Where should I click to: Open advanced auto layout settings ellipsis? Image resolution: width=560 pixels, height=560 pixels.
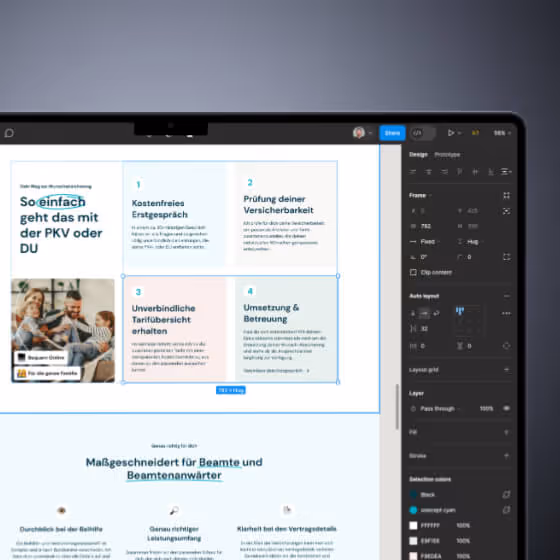(506, 314)
